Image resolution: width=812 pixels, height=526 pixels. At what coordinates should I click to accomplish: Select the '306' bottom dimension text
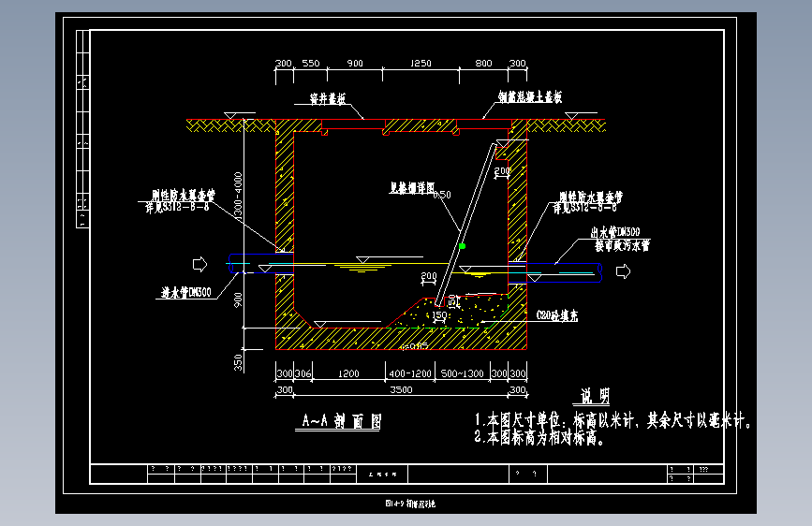tap(303, 373)
